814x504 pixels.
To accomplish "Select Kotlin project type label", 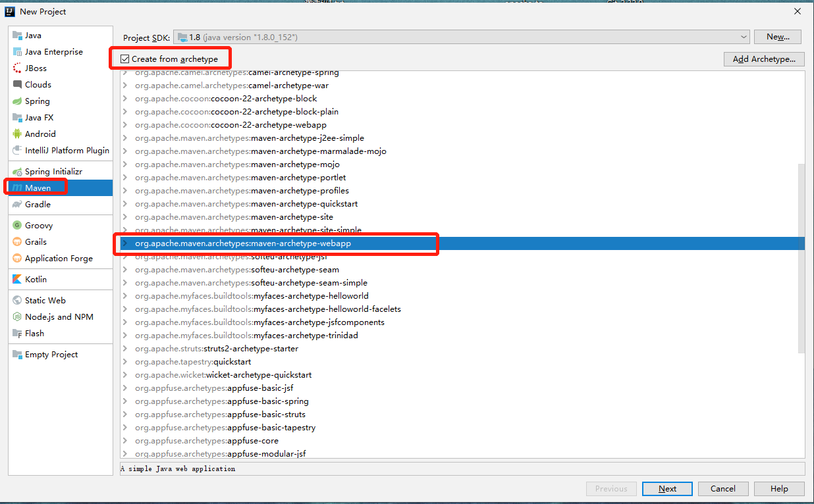I will coord(36,280).
